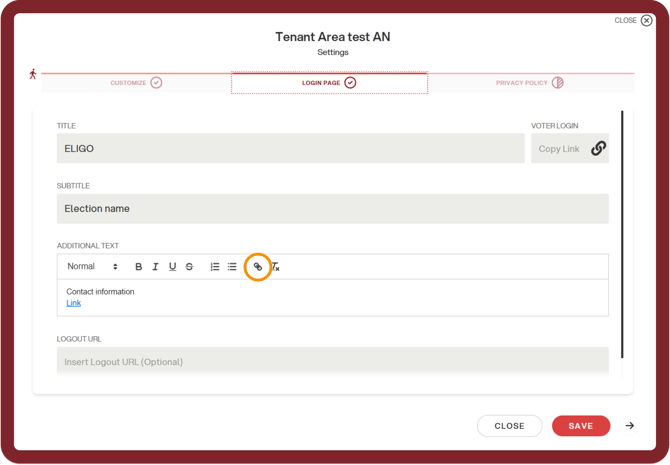
Task: Switch to the Customize tab
Action: point(136,82)
